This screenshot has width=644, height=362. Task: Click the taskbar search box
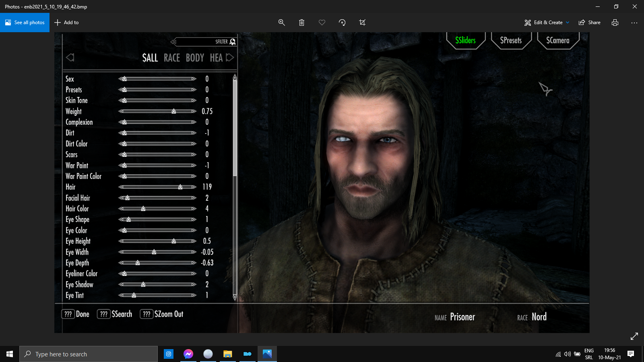[x=89, y=354]
